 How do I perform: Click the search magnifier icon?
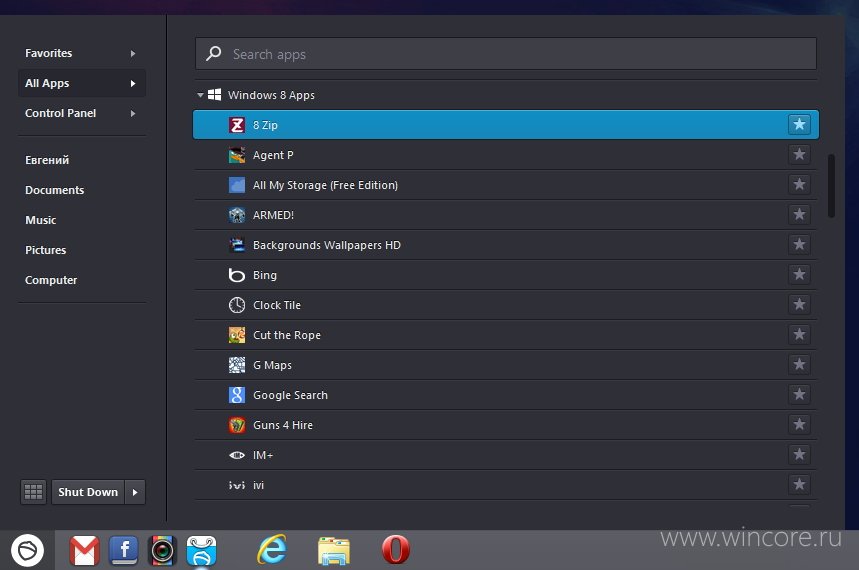(213, 53)
